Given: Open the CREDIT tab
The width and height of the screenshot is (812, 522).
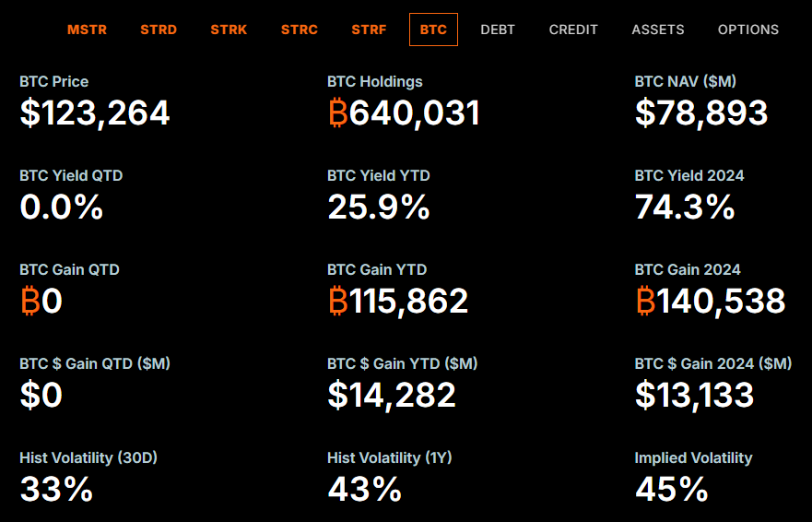Looking at the screenshot, I should tap(573, 30).
